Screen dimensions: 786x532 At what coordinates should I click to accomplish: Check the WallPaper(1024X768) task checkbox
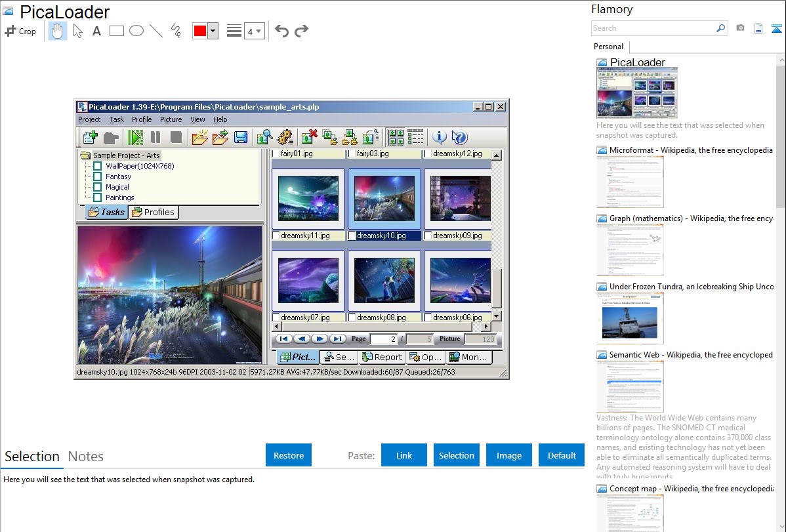coord(98,166)
